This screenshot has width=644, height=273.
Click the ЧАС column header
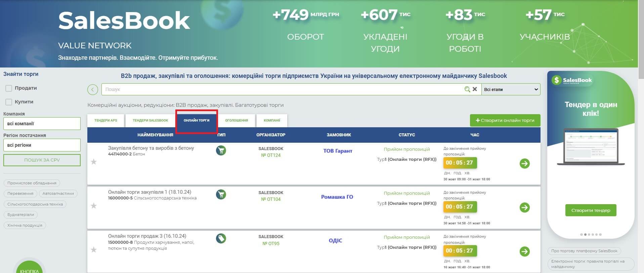pos(475,135)
